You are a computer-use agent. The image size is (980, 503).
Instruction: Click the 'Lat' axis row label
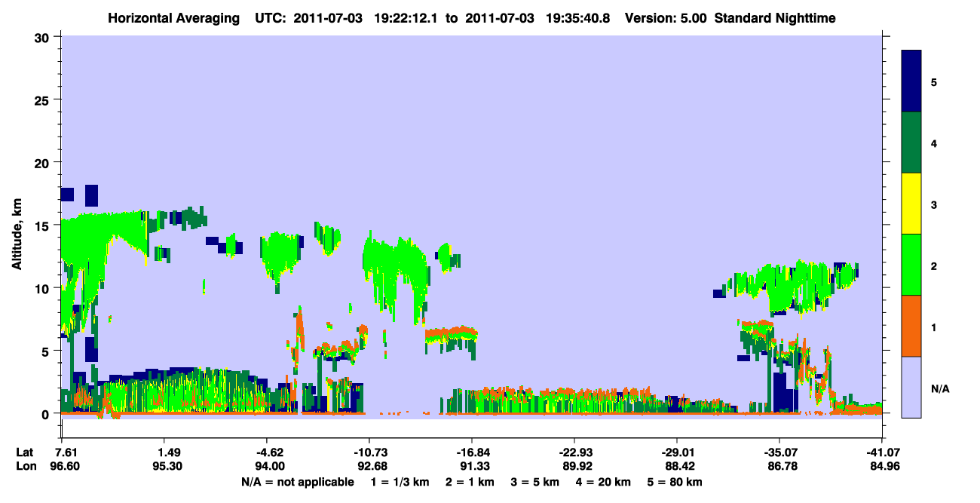click(x=24, y=452)
